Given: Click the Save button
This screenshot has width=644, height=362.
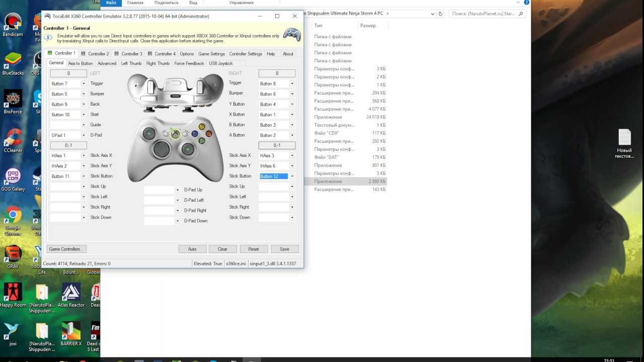Looking at the screenshot, I should pos(285,249).
